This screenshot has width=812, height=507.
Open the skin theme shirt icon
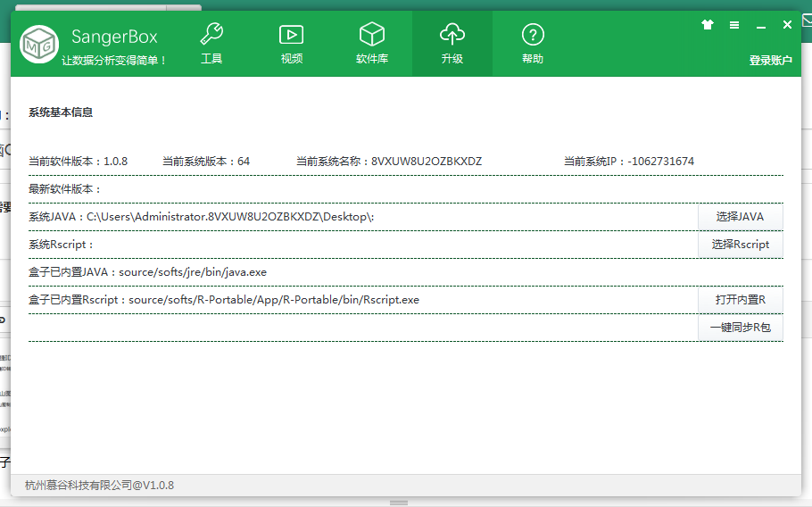coord(708,24)
